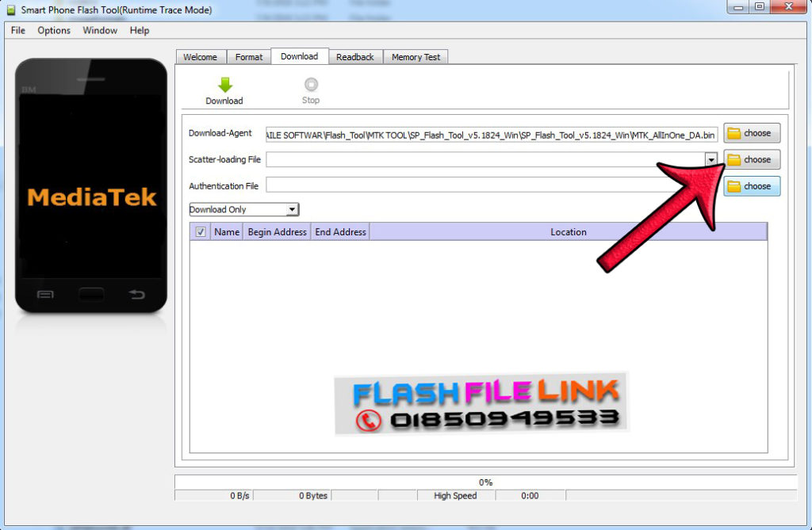Maximize the Flash Tool window
This screenshot has width=812, height=530.
[759, 6]
